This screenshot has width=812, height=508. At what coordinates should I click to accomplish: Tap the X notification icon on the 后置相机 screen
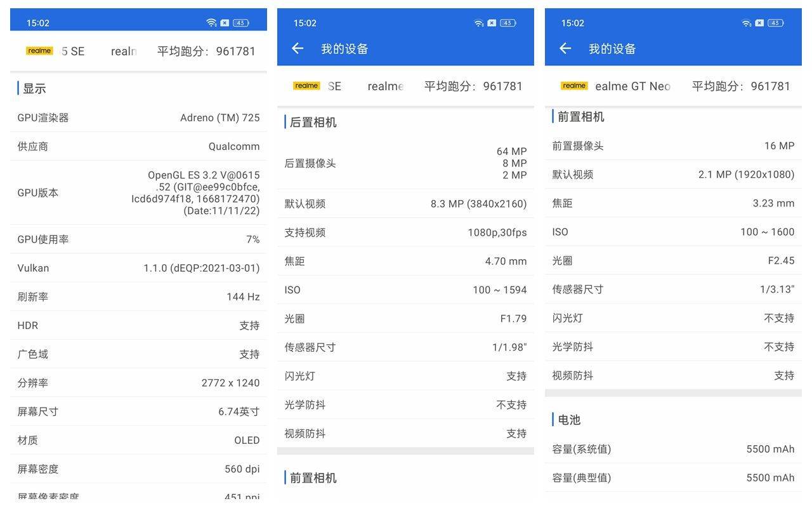(492, 23)
